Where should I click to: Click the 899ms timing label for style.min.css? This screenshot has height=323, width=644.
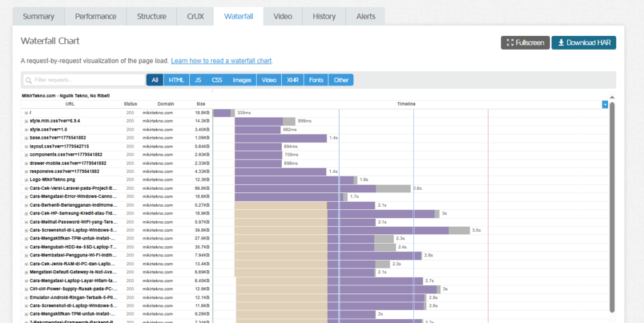coord(305,121)
